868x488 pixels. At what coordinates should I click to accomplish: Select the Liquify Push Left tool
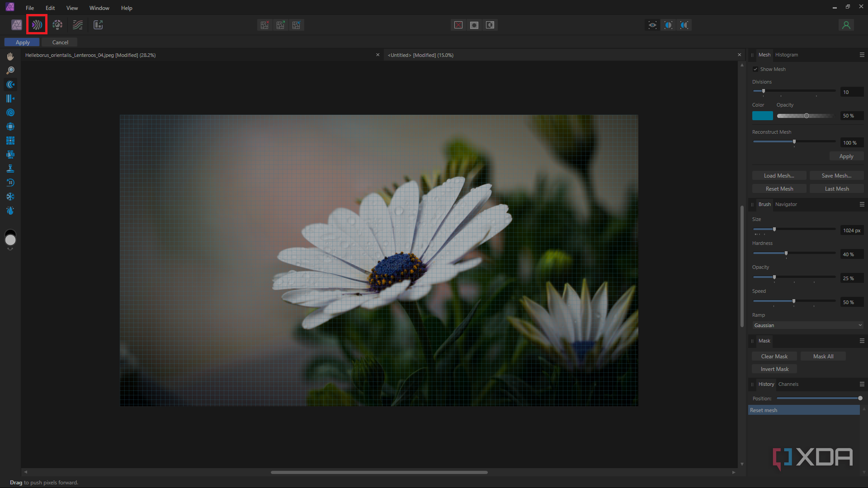click(10, 99)
